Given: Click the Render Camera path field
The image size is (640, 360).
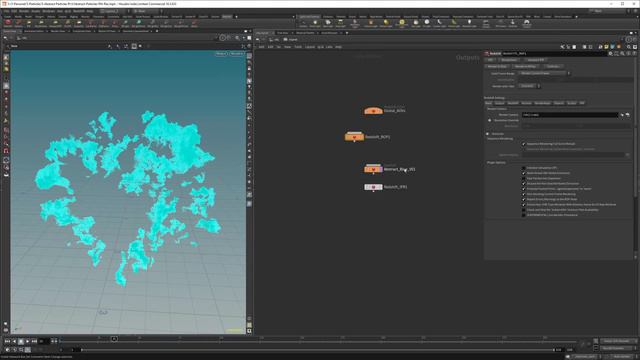Looking at the screenshot, I should click(x=570, y=115).
